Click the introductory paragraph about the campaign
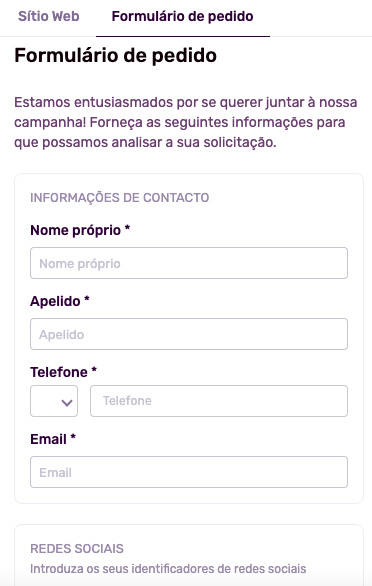The width and height of the screenshot is (372, 586). 186,122
